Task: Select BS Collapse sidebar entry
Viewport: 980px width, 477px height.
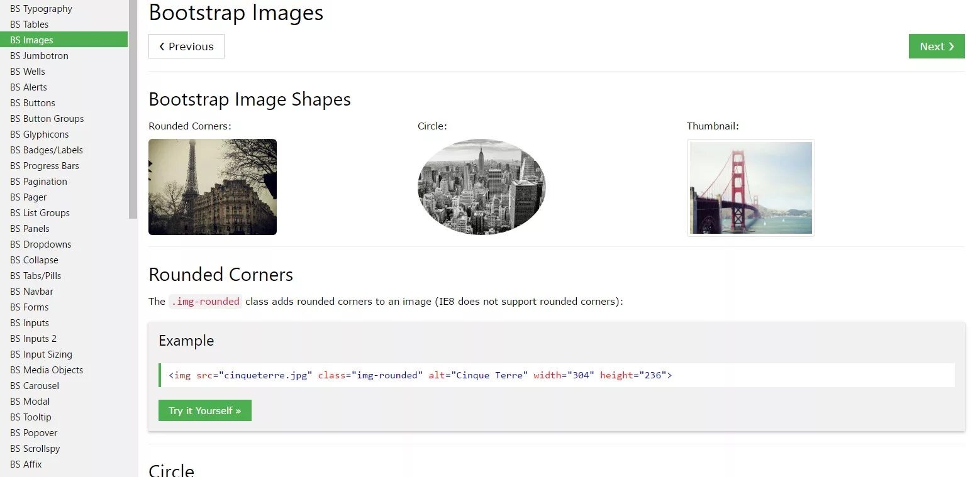Action: click(x=34, y=260)
